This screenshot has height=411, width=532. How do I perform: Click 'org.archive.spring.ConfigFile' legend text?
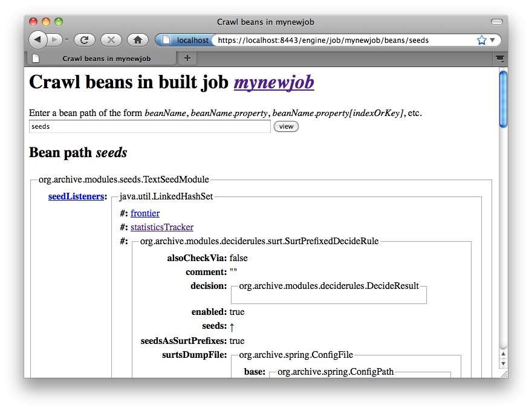click(296, 355)
